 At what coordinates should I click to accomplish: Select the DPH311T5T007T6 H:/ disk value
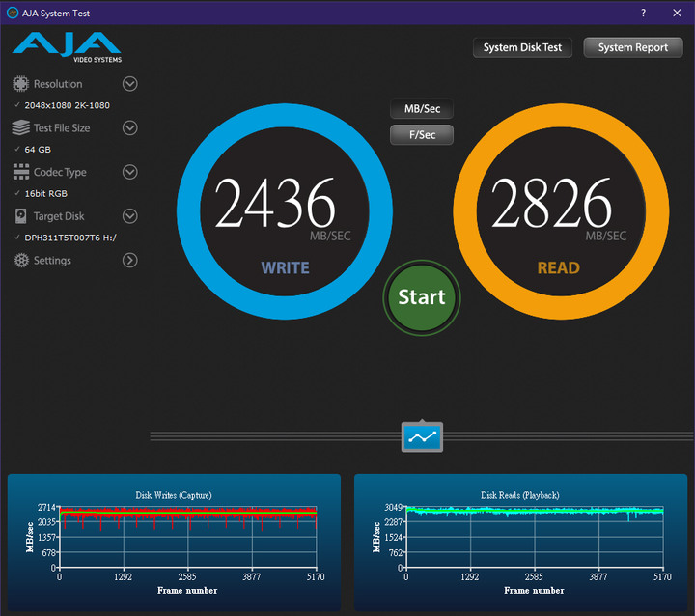(x=70, y=238)
